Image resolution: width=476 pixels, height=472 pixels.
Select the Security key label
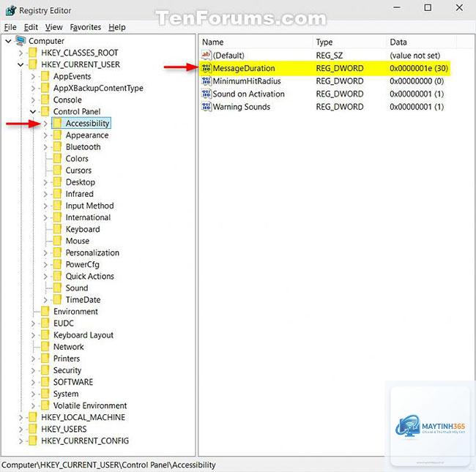point(67,370)
